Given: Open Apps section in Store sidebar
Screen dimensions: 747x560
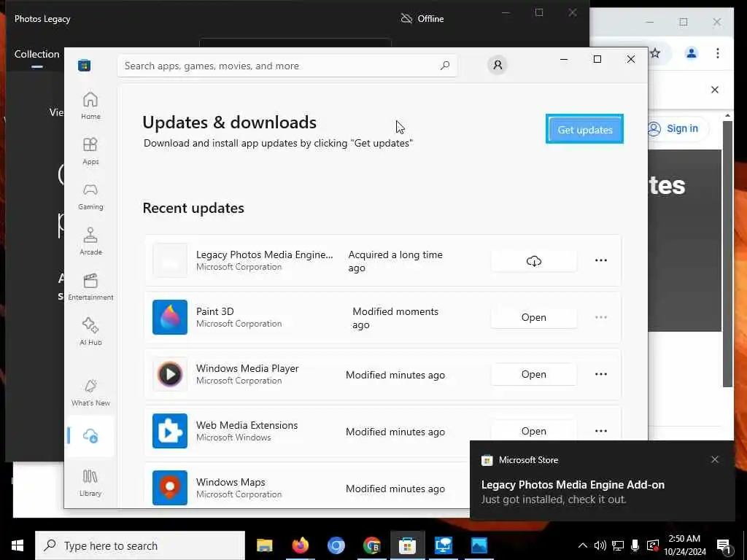Looking at the screenshot, I should [x=90, y=151].
